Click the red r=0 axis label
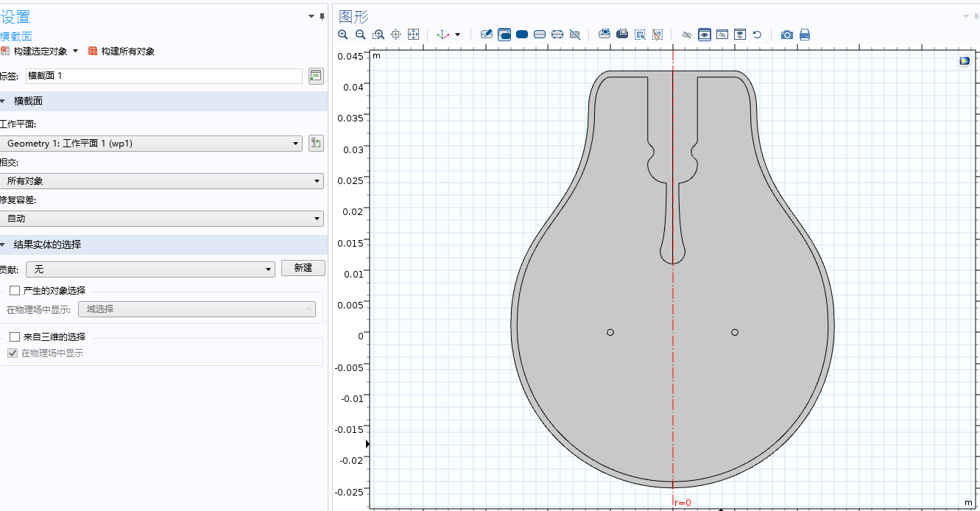The width and height of the screenshot is (980, 511). click(x=683, y=503)
